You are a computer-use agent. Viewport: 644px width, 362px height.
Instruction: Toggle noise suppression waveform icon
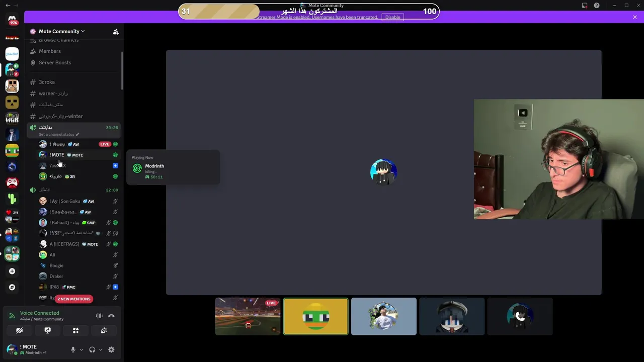point(99,316)
